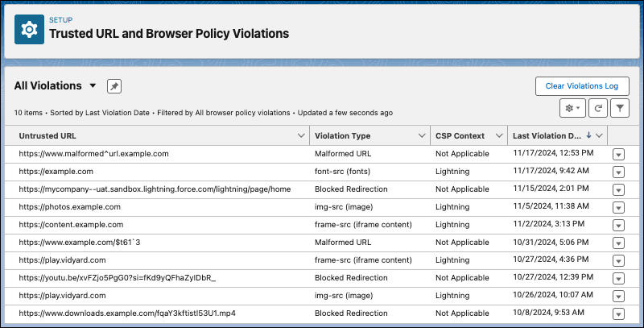Open Violation Type column menu chevron
Image resolution: width=644 pixels, height=328 pixels.
pos(422,135)
